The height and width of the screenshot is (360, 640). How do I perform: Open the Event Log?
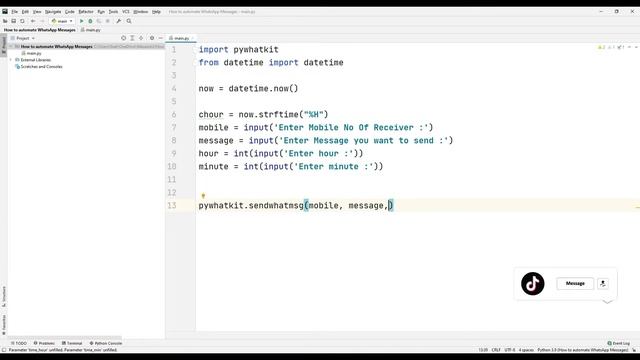tap(619, 343)
